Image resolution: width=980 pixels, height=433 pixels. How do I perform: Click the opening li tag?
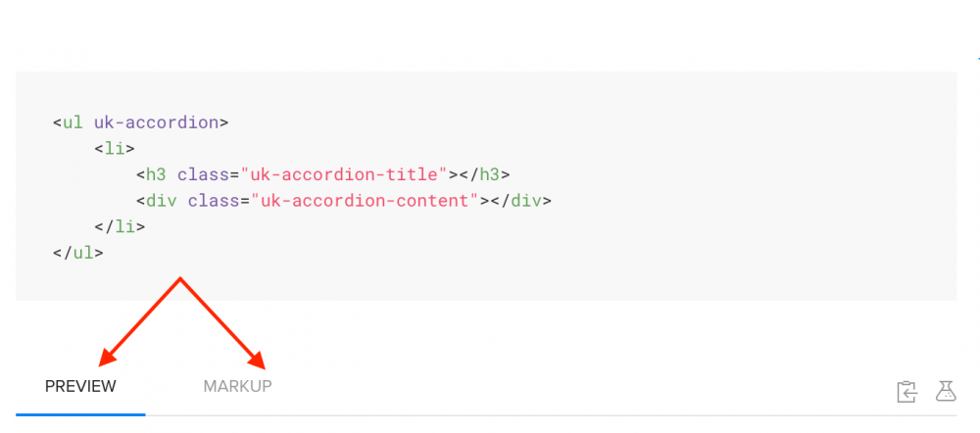[115, 149]
